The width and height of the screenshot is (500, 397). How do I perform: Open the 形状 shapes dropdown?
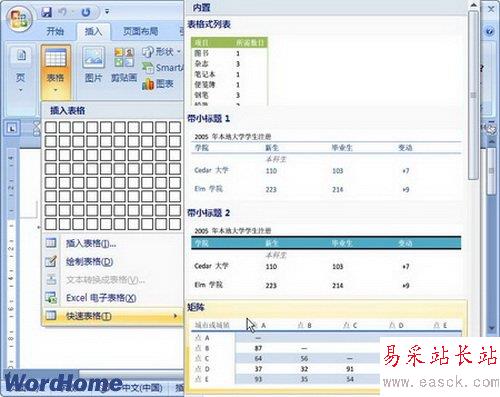161,52
